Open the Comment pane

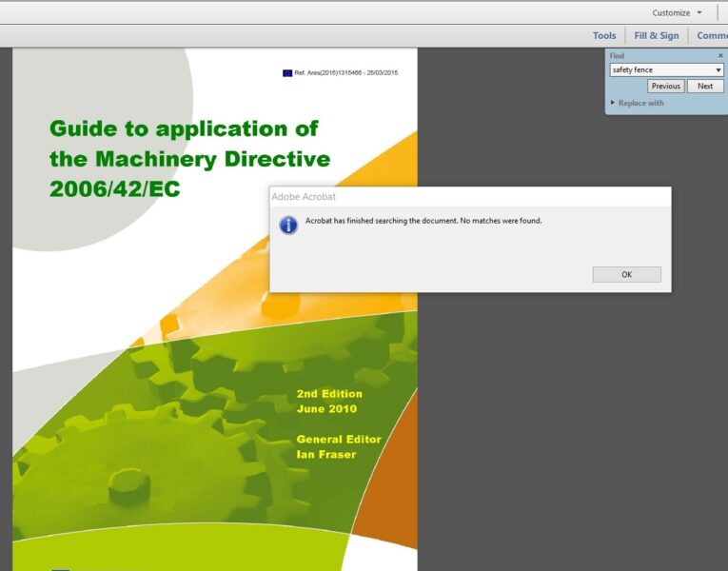point(712,36)
